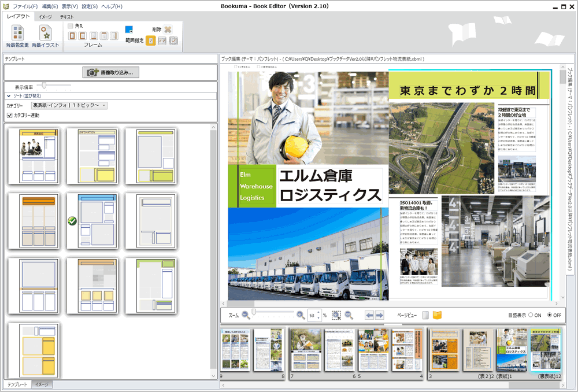Switch to open-book ページビュー view icon

(x=439, y=315)
